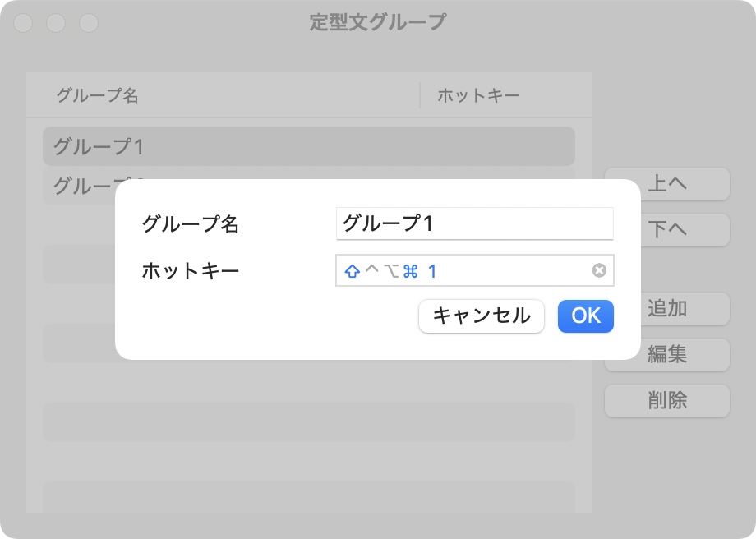Click the キャンセル button
This screenshot has height=539, width=756.
[482, 316]
